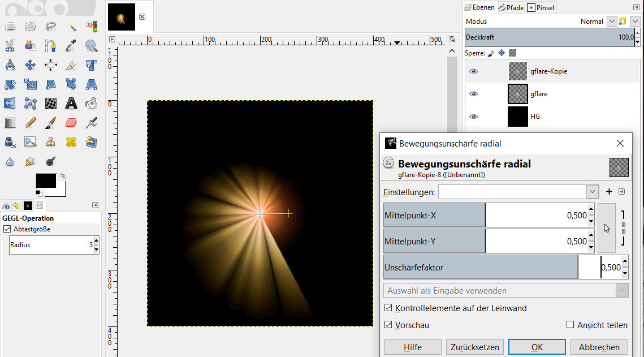Select the HG layer thumbnail
The image size is (644, 357).
518,116
